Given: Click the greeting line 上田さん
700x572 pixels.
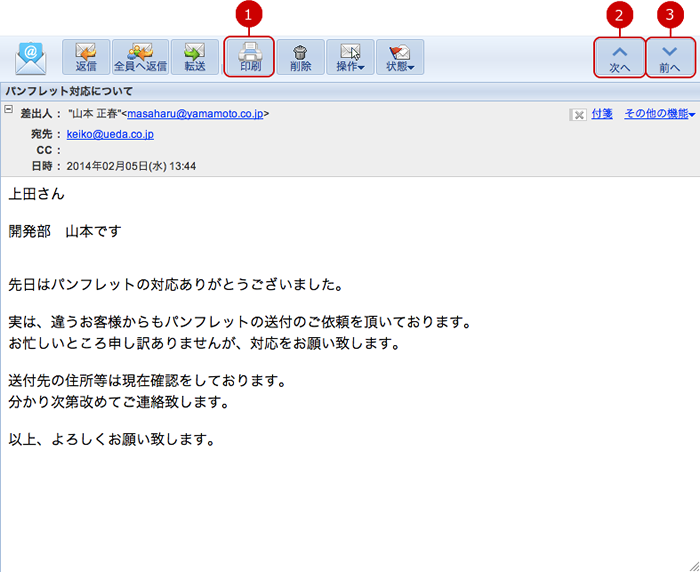Looking at the screenshot, I should pos(37,194).
